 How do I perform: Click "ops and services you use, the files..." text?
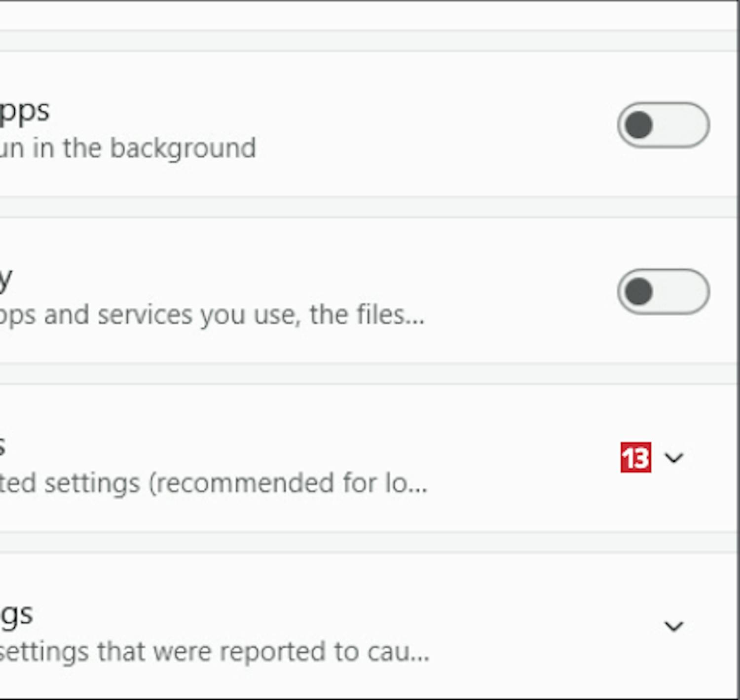tap(212, 315)
